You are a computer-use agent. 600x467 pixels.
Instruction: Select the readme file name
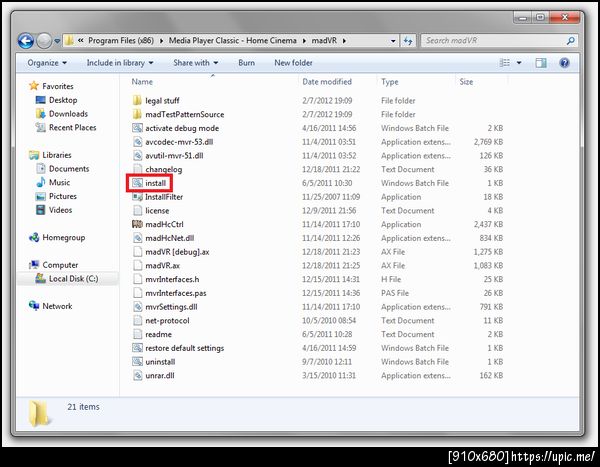click(x=158, y=335)
